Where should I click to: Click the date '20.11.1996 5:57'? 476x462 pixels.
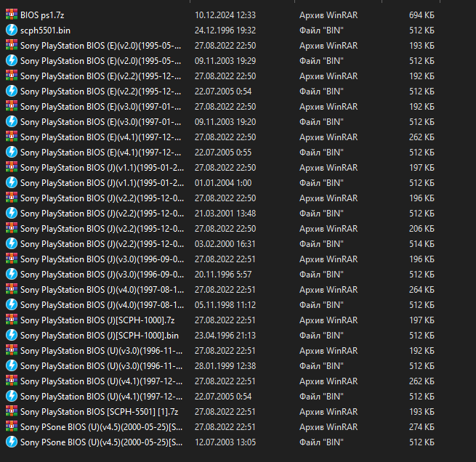tap(223, 275)
